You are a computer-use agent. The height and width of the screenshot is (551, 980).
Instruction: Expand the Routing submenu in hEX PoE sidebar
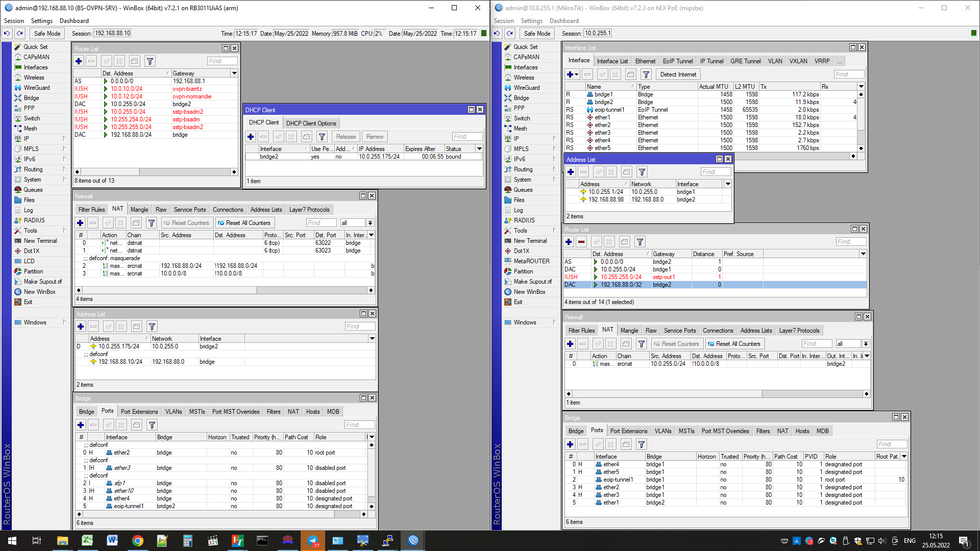click(554, 169)
